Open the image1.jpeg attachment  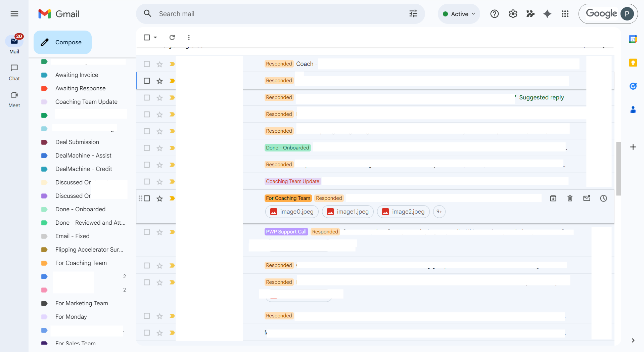(x=348, y=212)
